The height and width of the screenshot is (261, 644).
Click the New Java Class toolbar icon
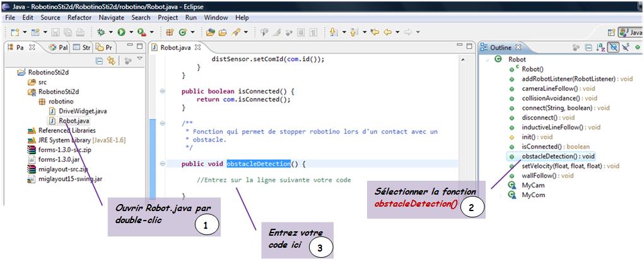[183, 32]
